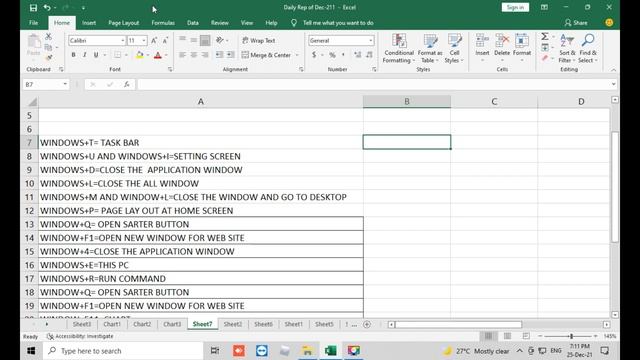Add a new sheet with plus button
The image size is (640, 360).
pos(367,324)
